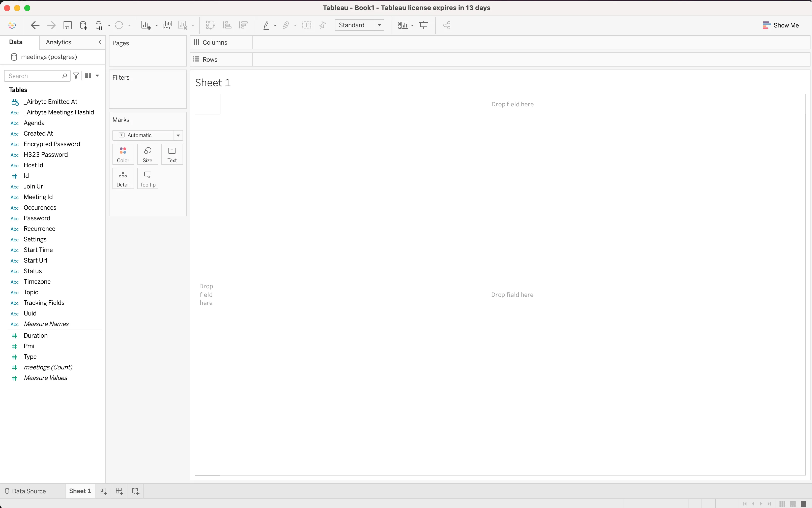Open Presentation Mode icon
Viewport: 812px width, 508px height.
tap(424, 25)
